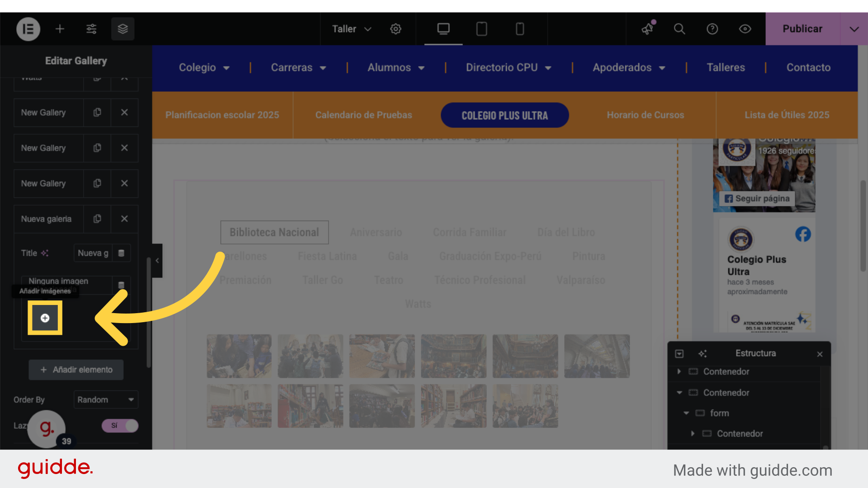The height and width of the screenshot is (488, 868).
Task: Select the New Gallery item above Nueva galeria
Action: 49,183
